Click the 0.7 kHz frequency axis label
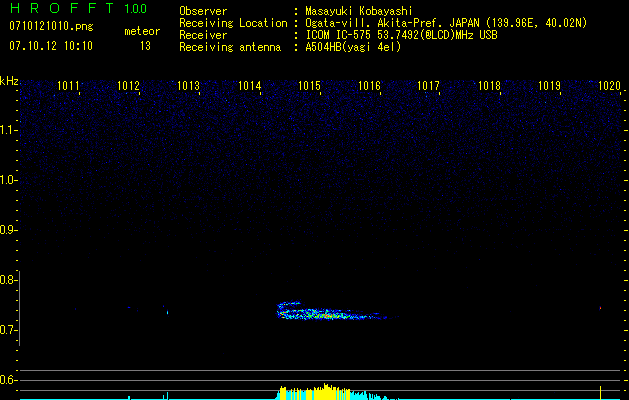 click(8, 330)
